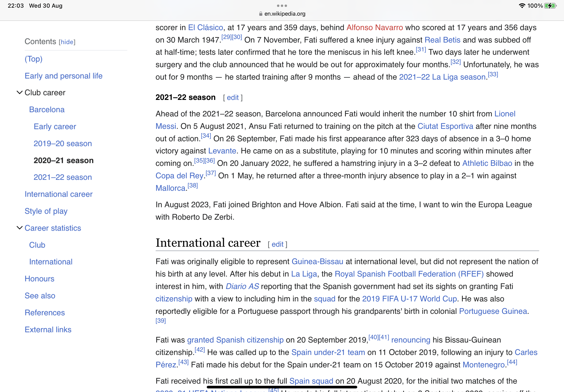Tap the en.wikipedia.org address bar
Image resolution: width=564 pixels, height=392 pixels.
pos(282,14)
